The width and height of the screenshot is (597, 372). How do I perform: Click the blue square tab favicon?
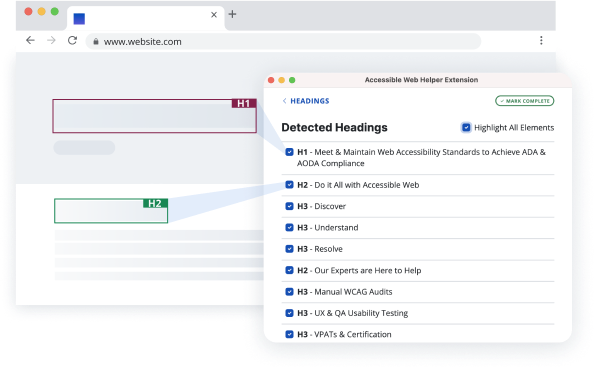79,19
